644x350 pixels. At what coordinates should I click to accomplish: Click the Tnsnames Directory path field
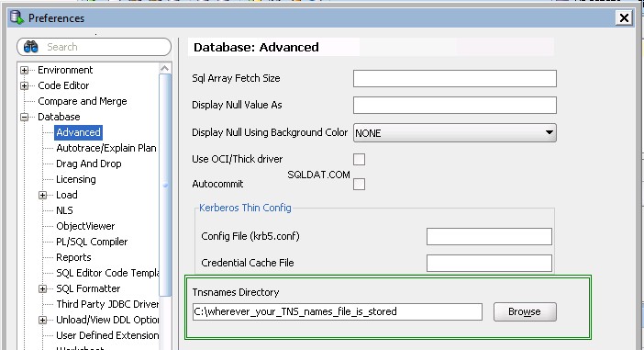(x=338, y=311)
